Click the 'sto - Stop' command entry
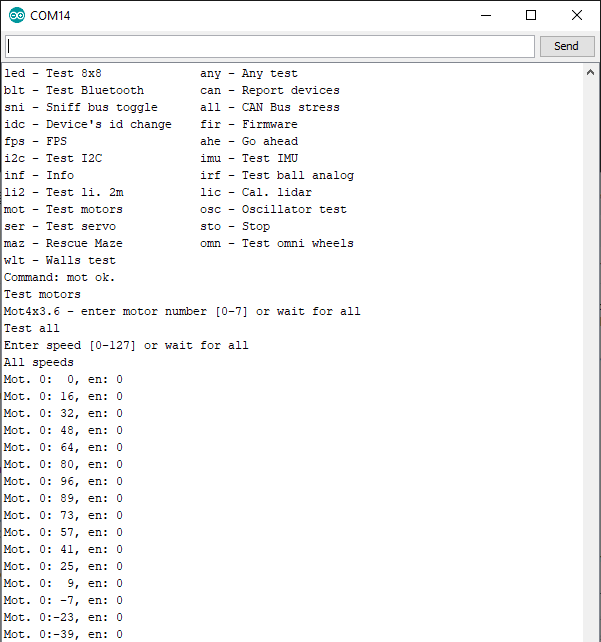This screenshot has height=642, width=601. pyautogui.click(x=235, y=226)
